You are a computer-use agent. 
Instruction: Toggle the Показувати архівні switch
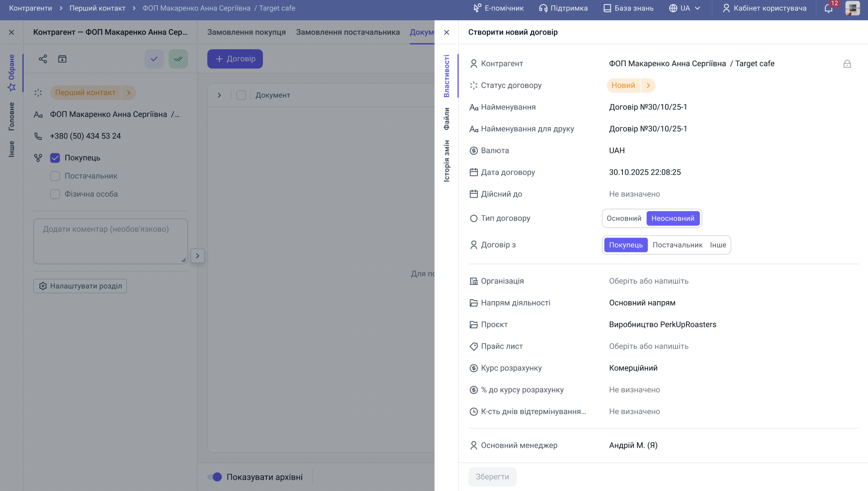tap(215, 477)
